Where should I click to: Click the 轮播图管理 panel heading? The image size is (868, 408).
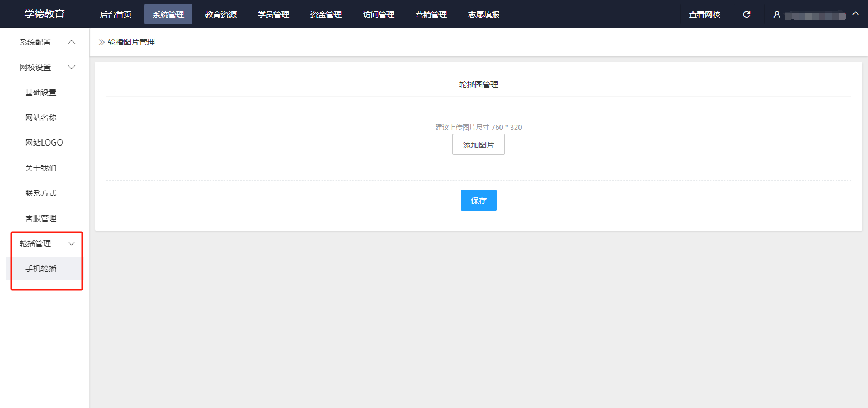479,85
